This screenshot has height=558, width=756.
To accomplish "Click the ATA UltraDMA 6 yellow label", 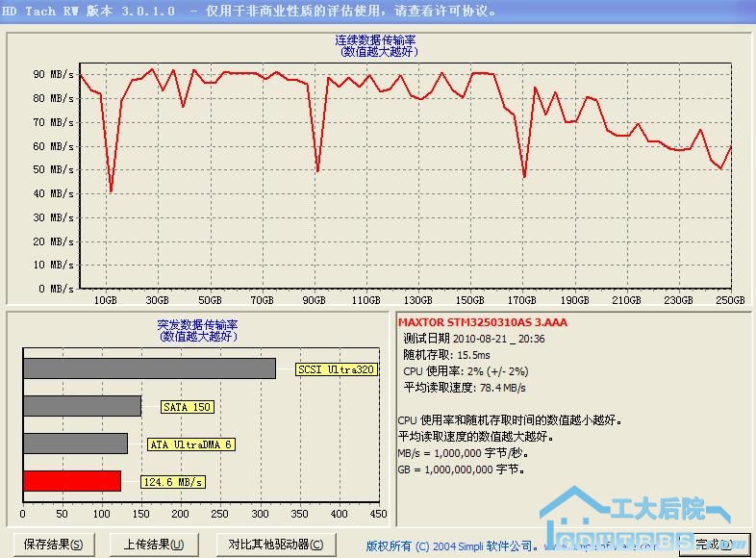I will pos(191,444).
